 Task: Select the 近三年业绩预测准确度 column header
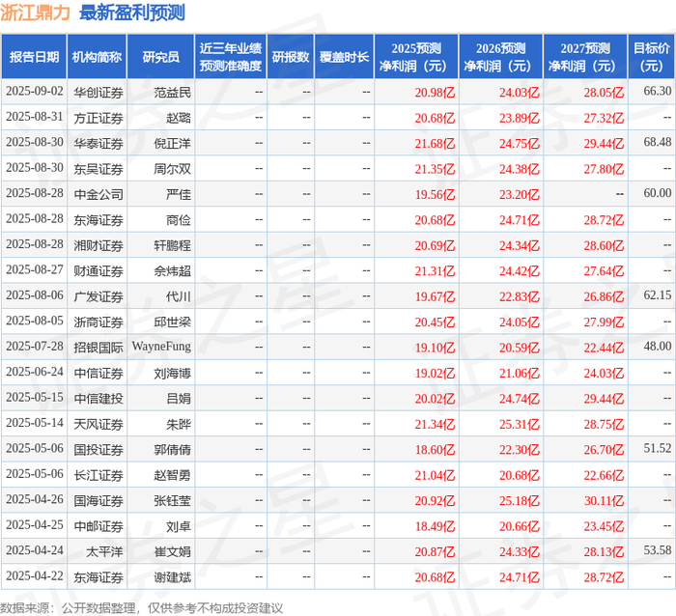tap(231, 57)
